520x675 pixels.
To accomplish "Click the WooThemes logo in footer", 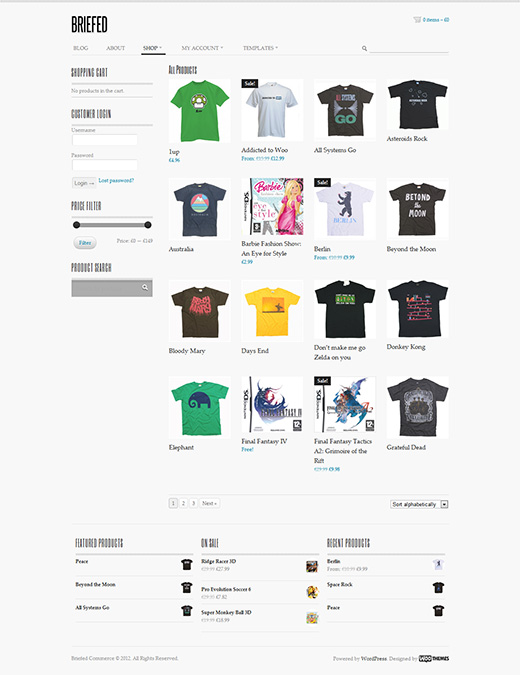I will click(434, 658).
